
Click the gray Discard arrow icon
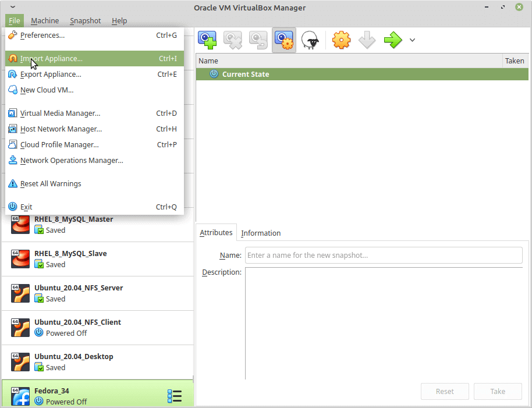[367, 40]
